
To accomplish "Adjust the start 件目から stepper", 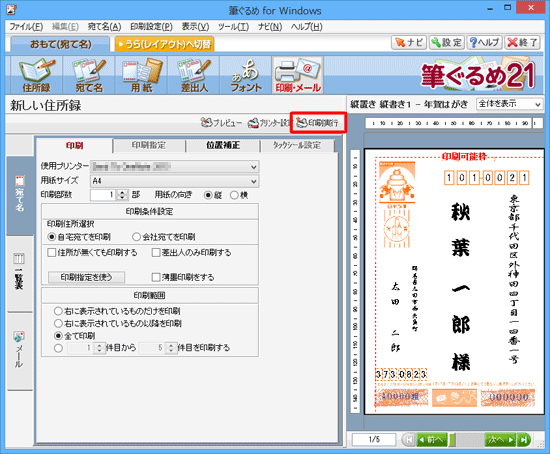I will 99,348.
